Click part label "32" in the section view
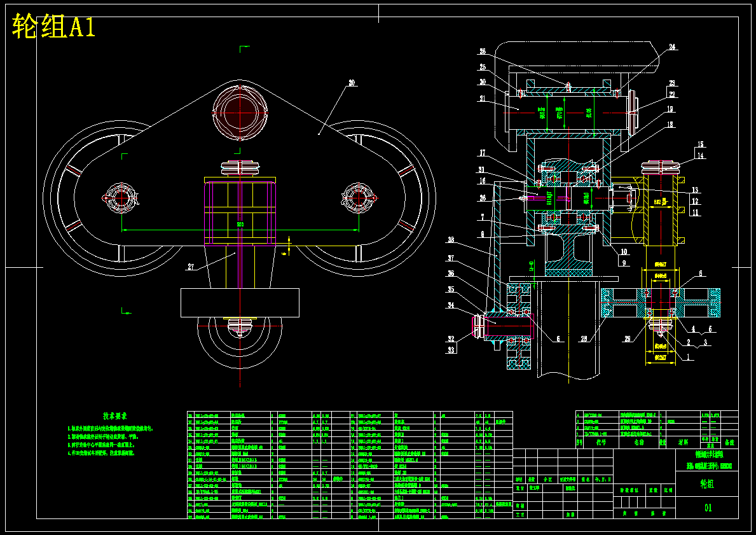This screenshot has height=535, width=756. point(451,338)
